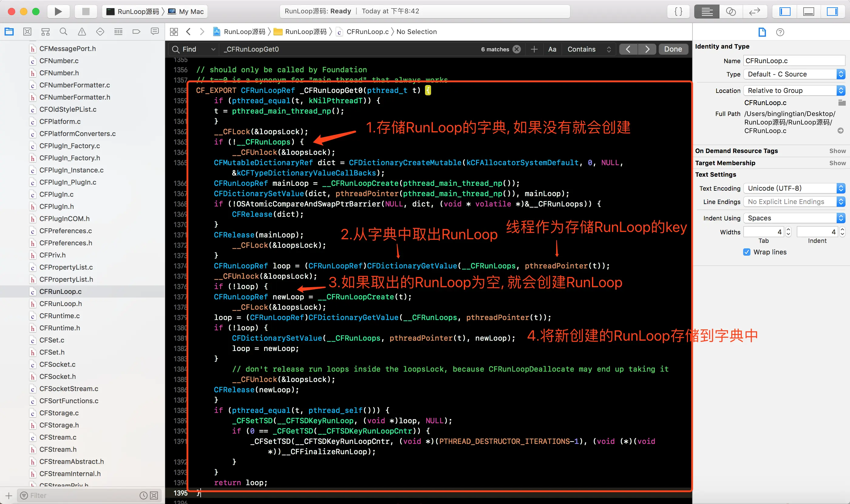Image resolution: width=850 pixels, height=504 pixels.
Task: Open the Quick Help inspector icon
Action: [x=780, y=32]
